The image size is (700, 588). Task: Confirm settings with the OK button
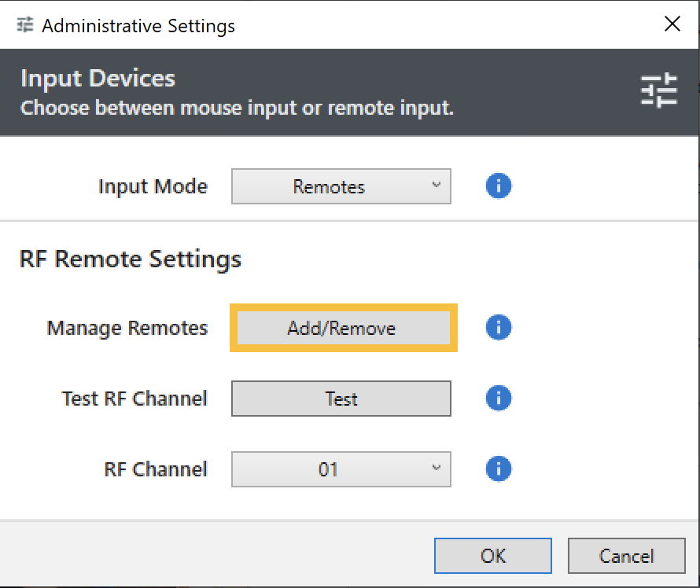pos(492,556)
